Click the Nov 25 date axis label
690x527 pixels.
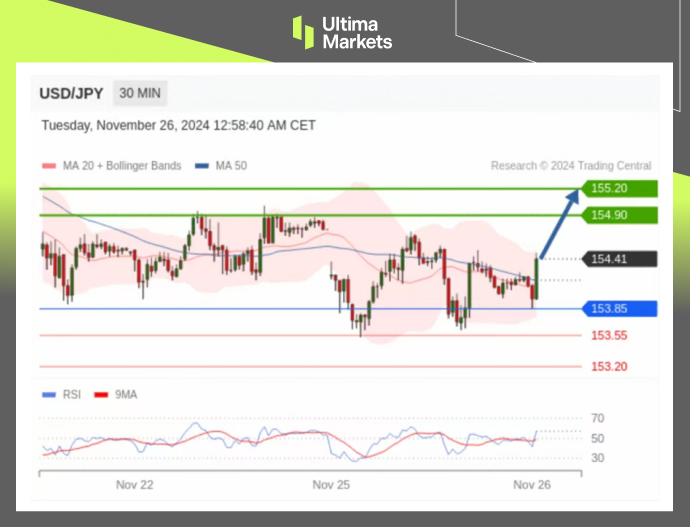coord(331,485)
